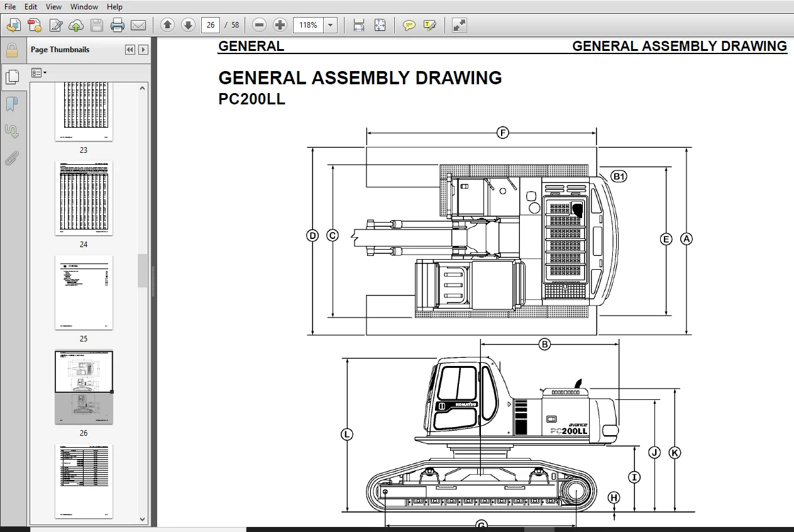The image size is (794, 532).
Task: Click the security lock panel icon
Action: click(12, 50)
